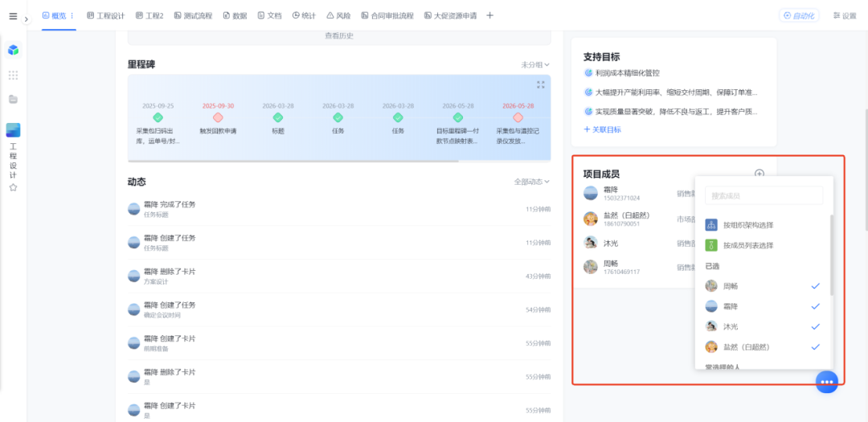This screenshot has height=422, width=868.
Task: Click 查看历史 link
Action: [339, 35]
